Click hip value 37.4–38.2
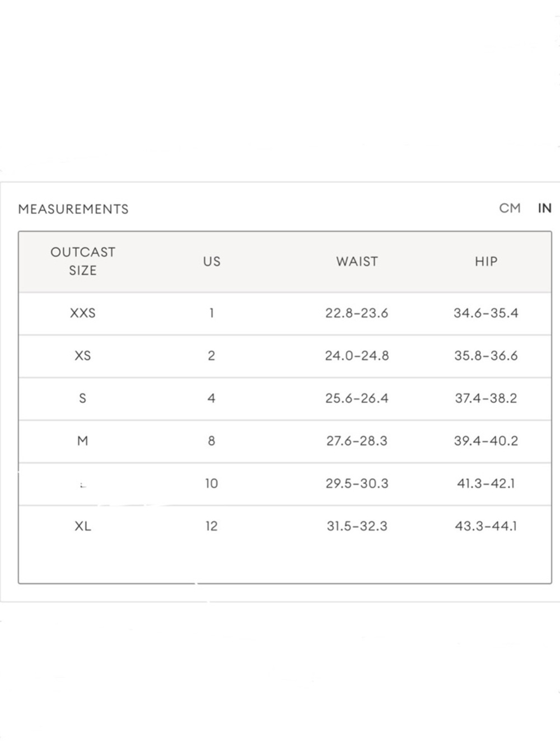This screenshot has width=560, height=747. [486, 398]
